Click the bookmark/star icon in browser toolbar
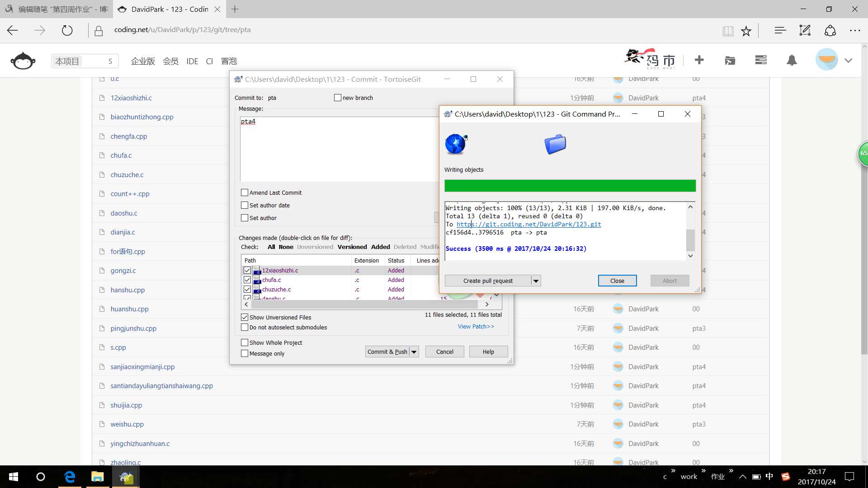 point(747,30)
